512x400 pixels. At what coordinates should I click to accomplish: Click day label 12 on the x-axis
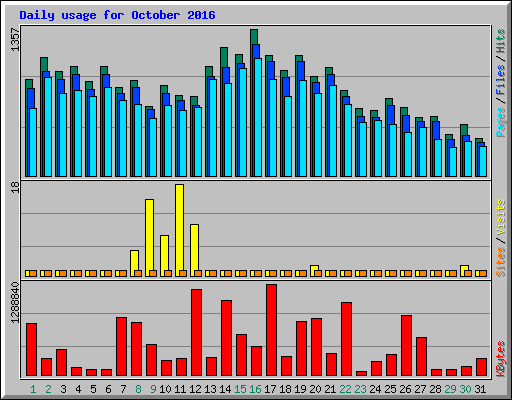[195, 389]
